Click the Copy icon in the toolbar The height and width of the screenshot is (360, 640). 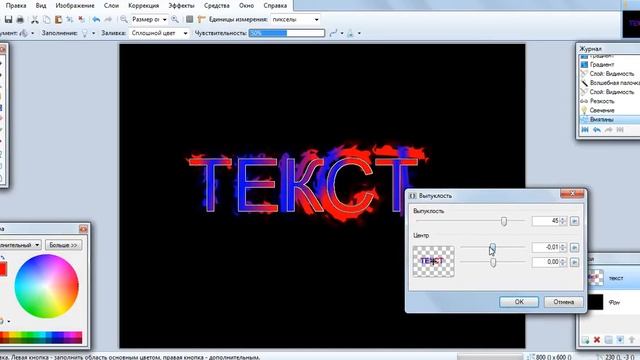point(47,19)
